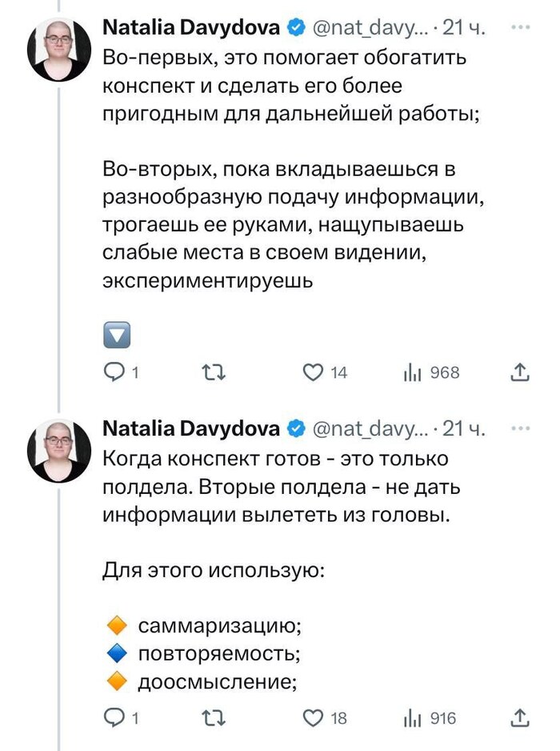560x751 pixels.
Task: Share the second tweet
Action: point(519,717)
